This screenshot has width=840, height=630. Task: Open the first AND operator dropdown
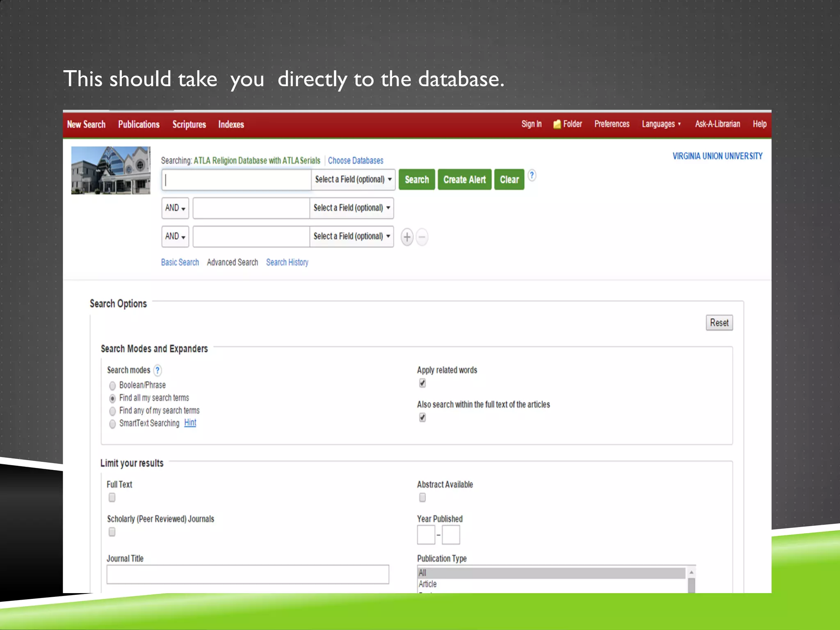point(175,208)
